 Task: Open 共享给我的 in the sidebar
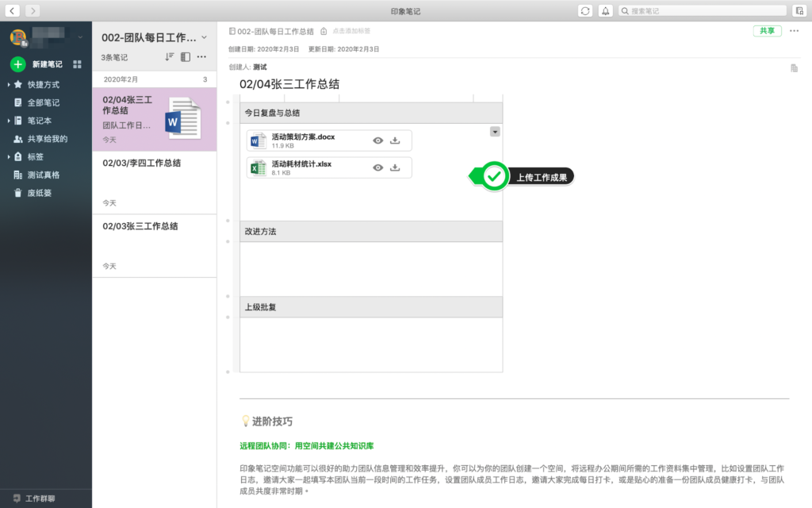(47, 139)
